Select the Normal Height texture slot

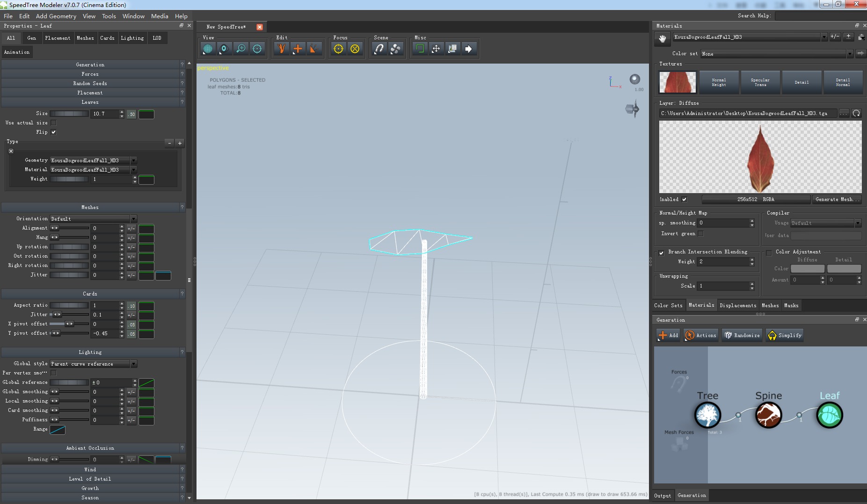(x=719, y=82)
